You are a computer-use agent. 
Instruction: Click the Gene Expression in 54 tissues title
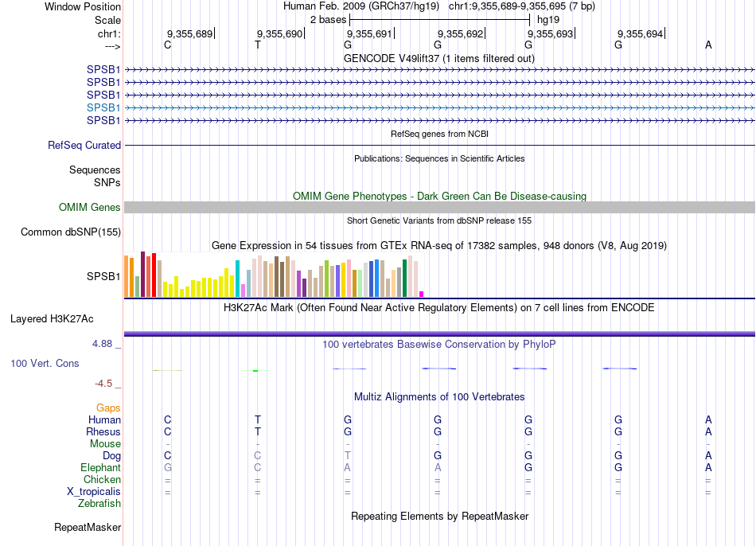439,245
